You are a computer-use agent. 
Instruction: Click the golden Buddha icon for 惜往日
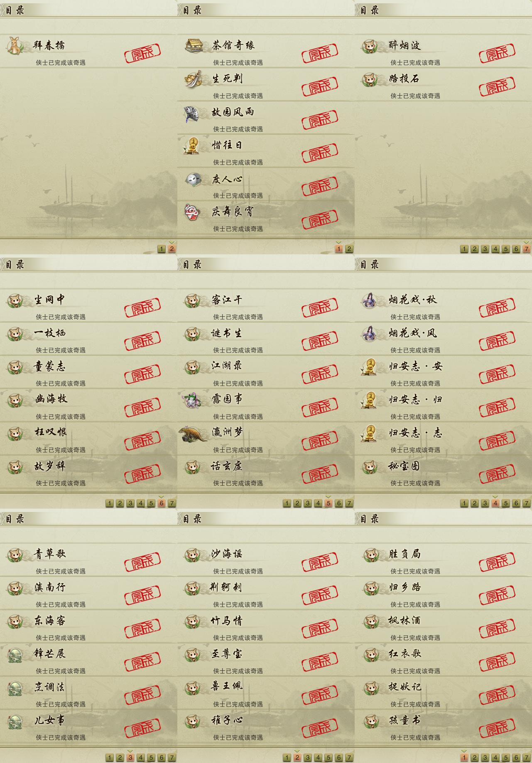[191, 146]
